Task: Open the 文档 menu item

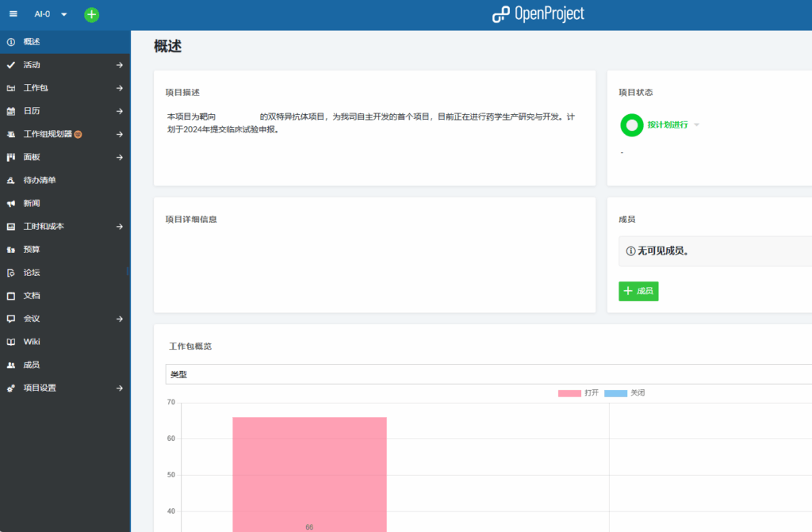Action: tap(65, 296)
